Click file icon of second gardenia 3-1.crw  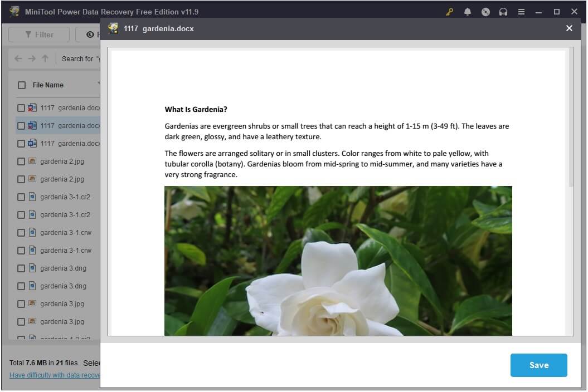(32, 250)
